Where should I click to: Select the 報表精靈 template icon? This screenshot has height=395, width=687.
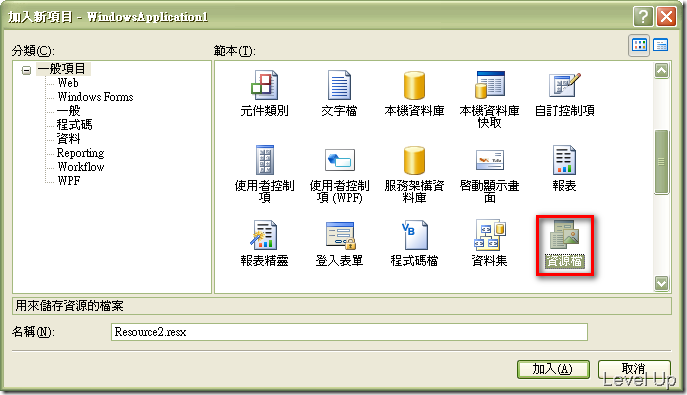click(264, 235)
